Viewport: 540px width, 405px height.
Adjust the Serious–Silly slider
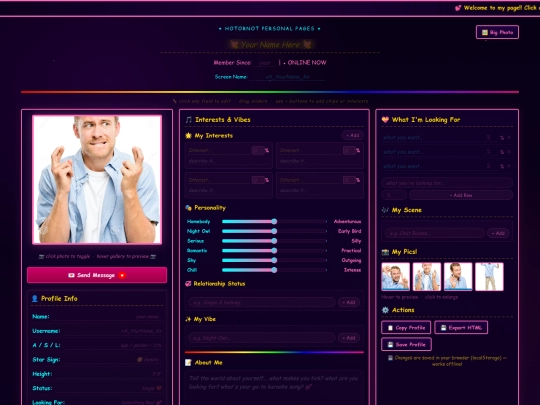[x=274, y=241]
